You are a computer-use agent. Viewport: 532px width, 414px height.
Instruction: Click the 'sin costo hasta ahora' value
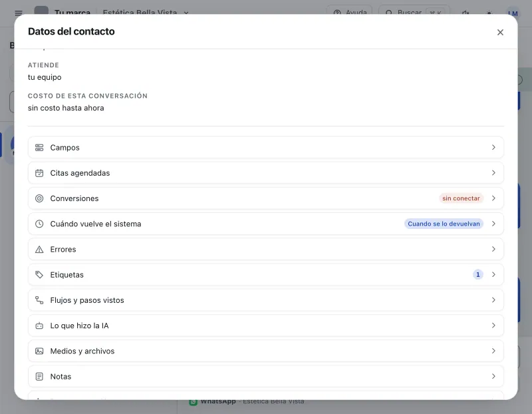[x=66, y=108]
